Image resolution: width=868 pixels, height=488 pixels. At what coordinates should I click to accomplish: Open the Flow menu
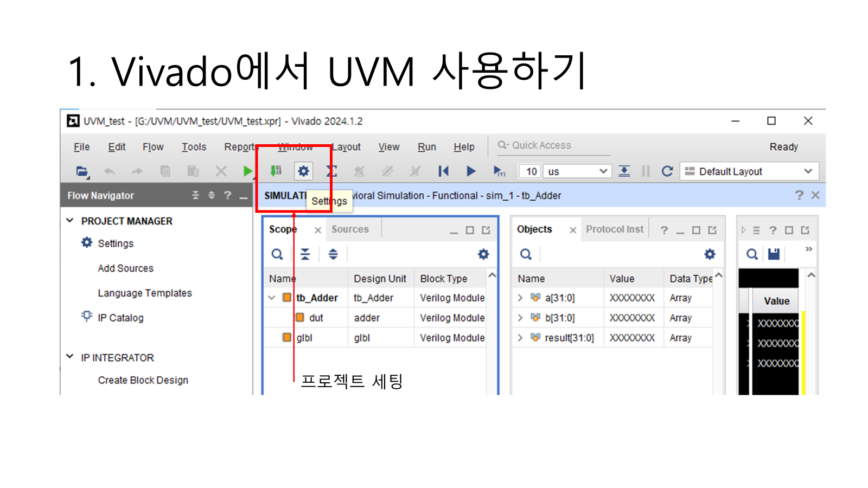(x=153, y=147)
